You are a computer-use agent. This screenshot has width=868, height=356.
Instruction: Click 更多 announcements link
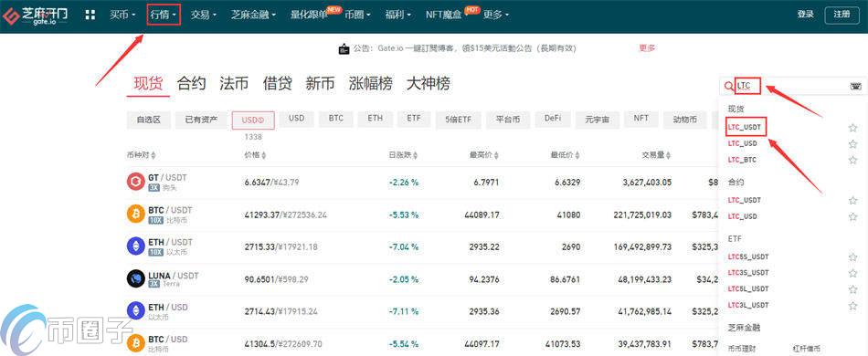pyautogui.click(x=647, y=48)
